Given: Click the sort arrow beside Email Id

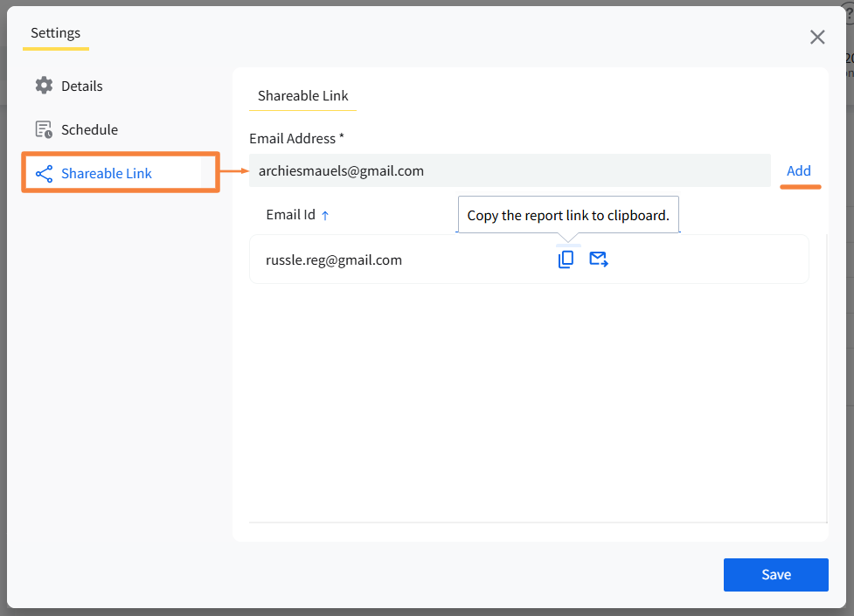Looking at the screenshot, I should pyautogui.click(x=325, y=215).
